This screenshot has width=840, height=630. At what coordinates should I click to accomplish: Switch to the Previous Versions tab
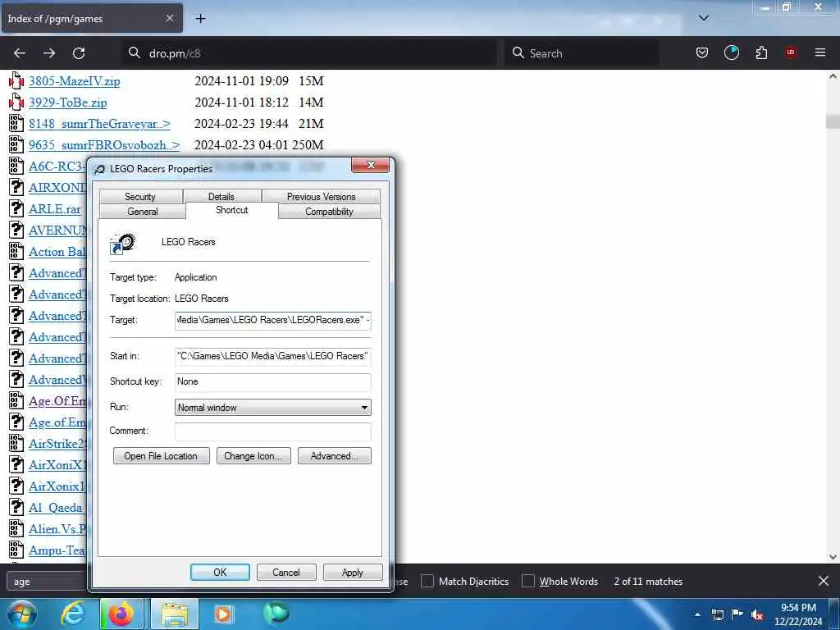tap(321, 197)
